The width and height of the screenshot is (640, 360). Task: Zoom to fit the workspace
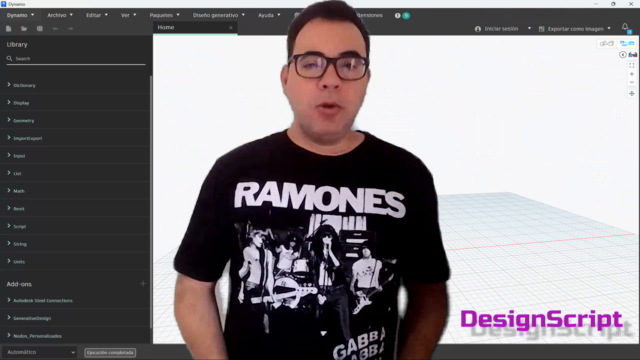click(x=632, y=65)
